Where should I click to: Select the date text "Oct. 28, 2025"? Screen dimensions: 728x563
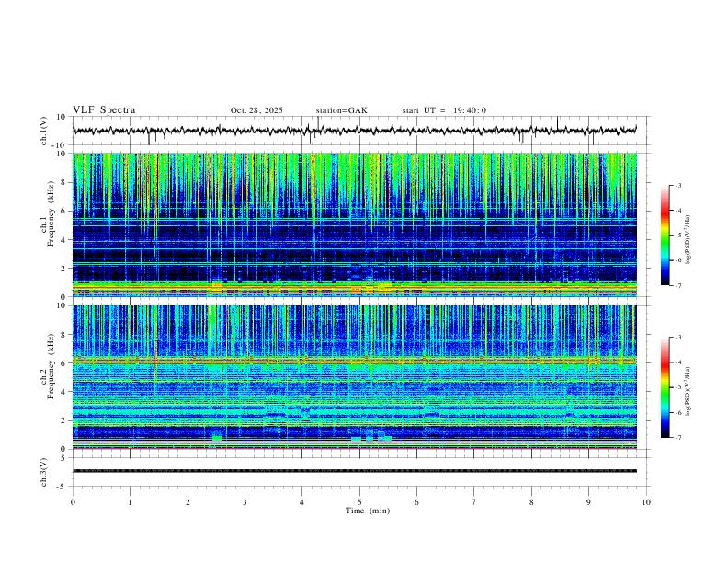[256, 110]
